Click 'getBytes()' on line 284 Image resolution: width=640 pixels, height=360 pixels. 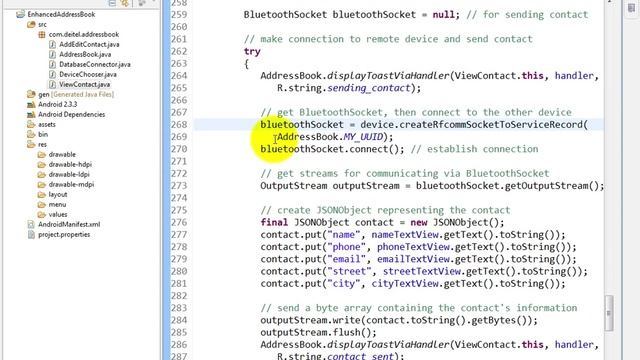pyautogui.click(x=499, y=320)
